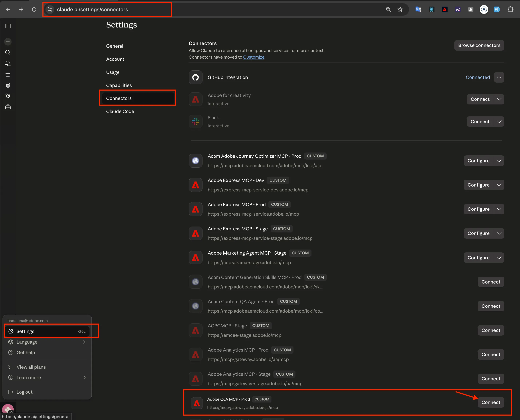Connect the ACPCMCP - Stage connector

491,330
